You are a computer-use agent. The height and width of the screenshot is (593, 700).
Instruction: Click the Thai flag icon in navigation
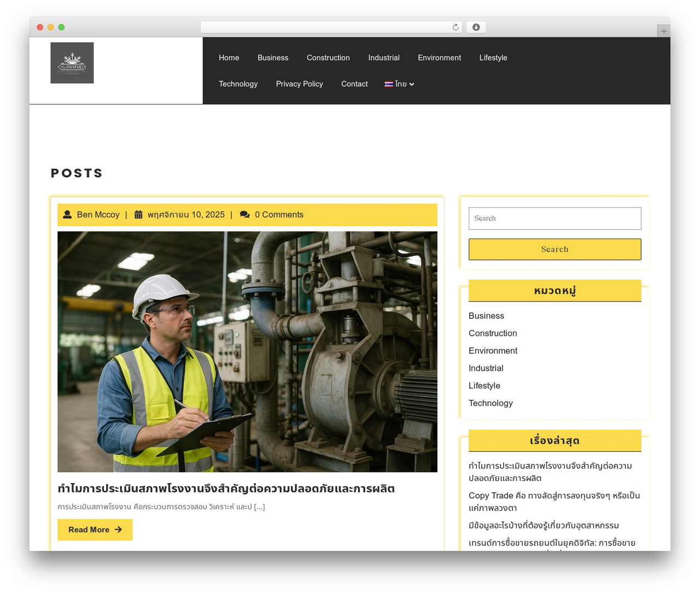389,84
